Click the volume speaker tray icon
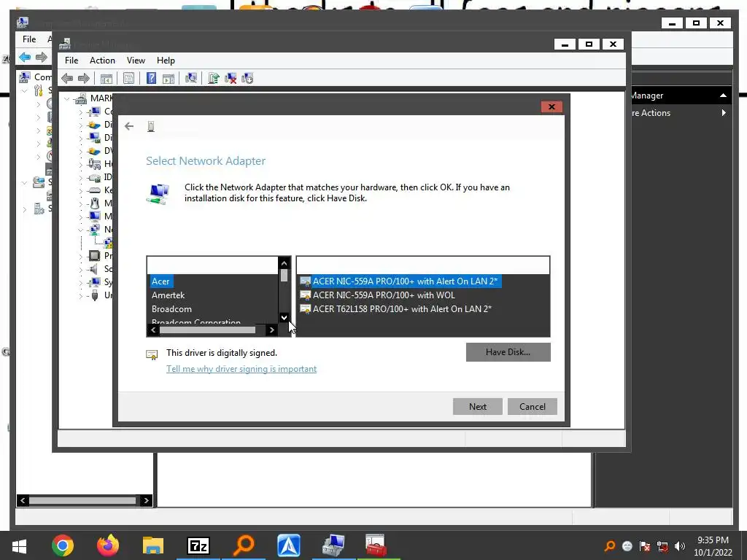 [680, 546]
